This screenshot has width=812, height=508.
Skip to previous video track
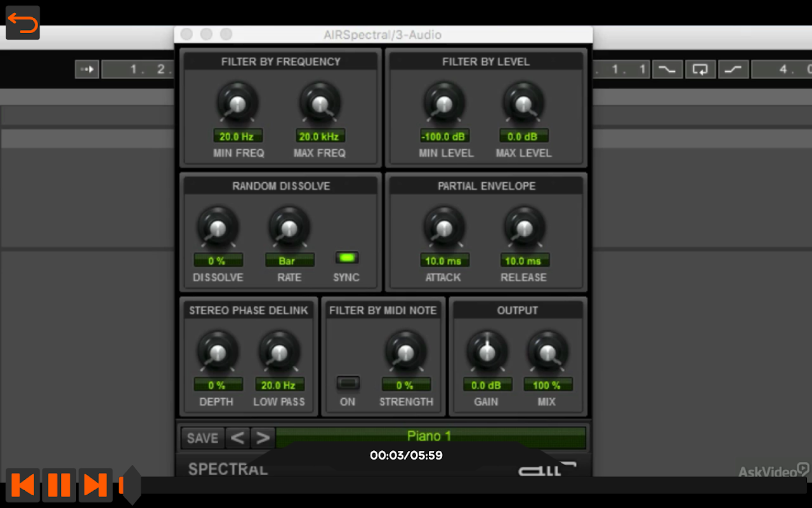click(23, 485)
